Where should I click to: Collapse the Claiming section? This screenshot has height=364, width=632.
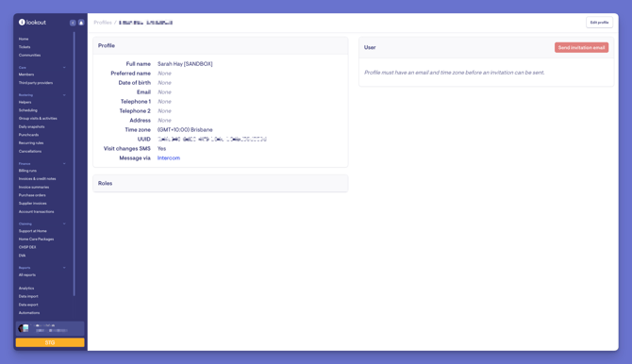pyautogui.click(x=64, y=223)
